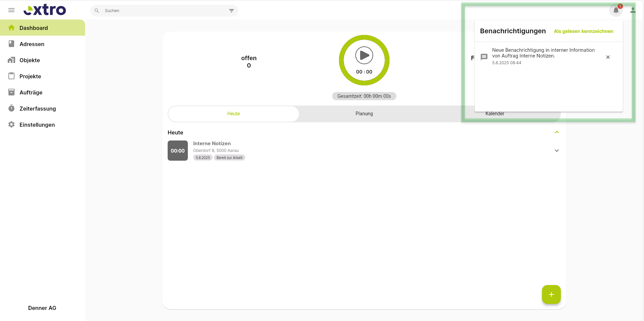Click the offen 0 counter

[x=249, y=62]
